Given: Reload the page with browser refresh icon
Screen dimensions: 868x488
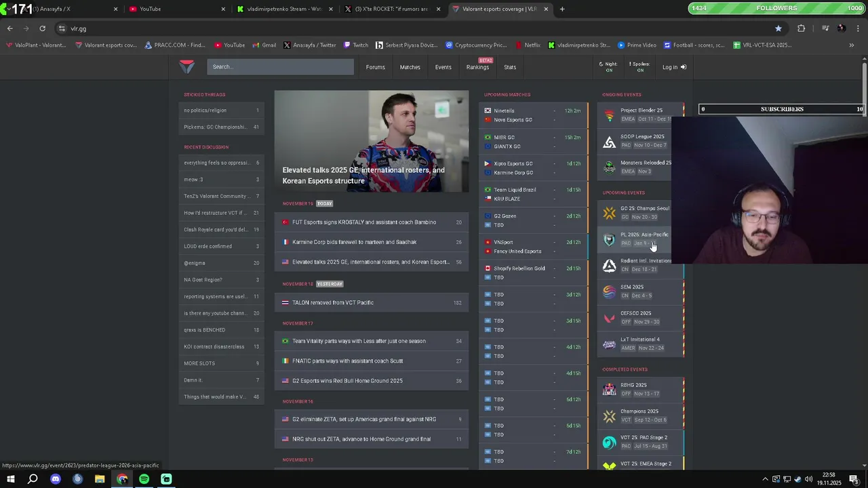Looking at the screenshot, I should coord(42,28).
